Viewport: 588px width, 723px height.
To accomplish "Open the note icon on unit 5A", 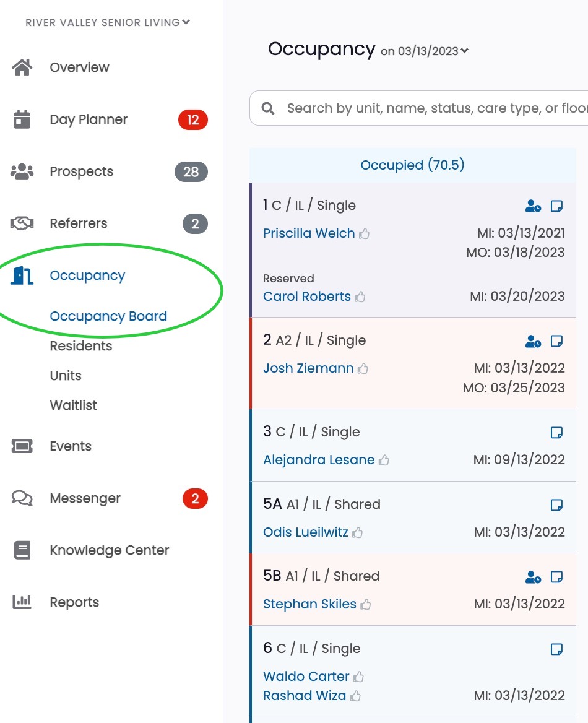I will [x=556, y=505].
